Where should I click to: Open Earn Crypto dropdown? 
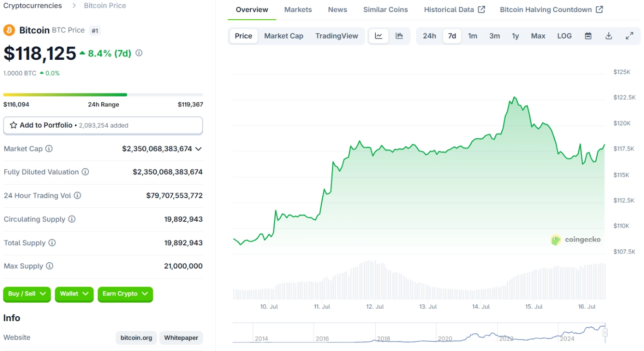(x=125, y=294)
